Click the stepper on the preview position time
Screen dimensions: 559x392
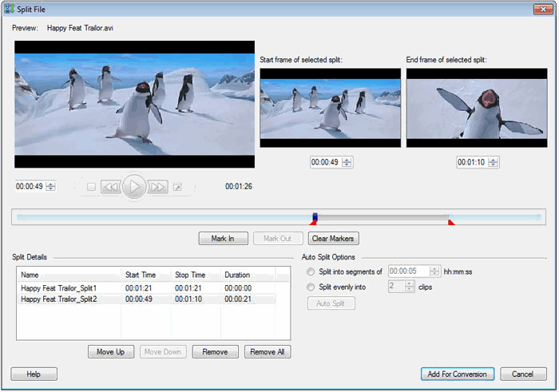pyautogui.click(x=51, y=187)
